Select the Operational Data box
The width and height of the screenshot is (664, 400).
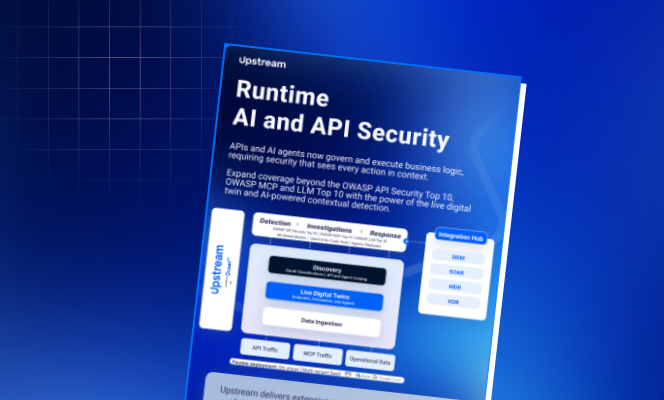pos(370,361)
